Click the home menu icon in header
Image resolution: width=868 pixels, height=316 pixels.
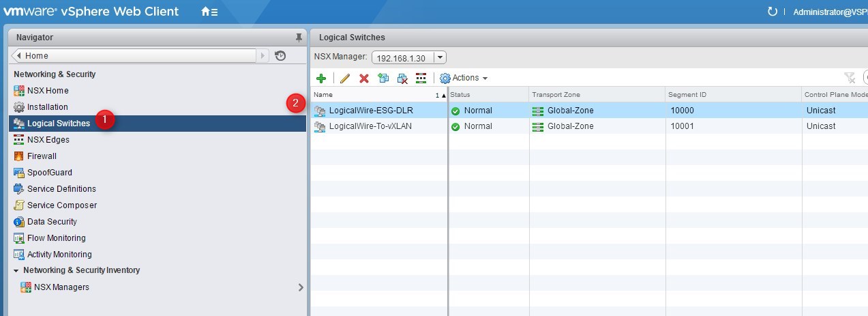[x=209, y=12]
